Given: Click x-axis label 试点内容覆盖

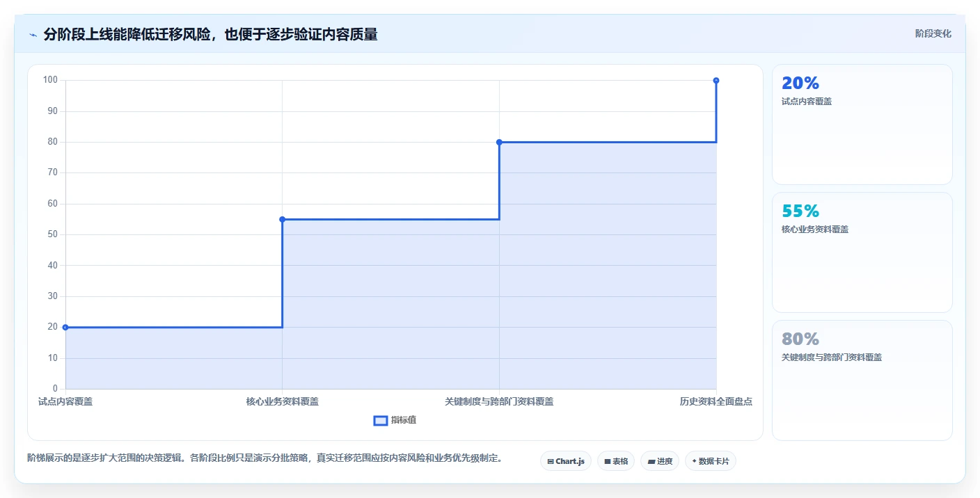Looking at the screenshot, I should pyautogui.click(x=65, y=401).
